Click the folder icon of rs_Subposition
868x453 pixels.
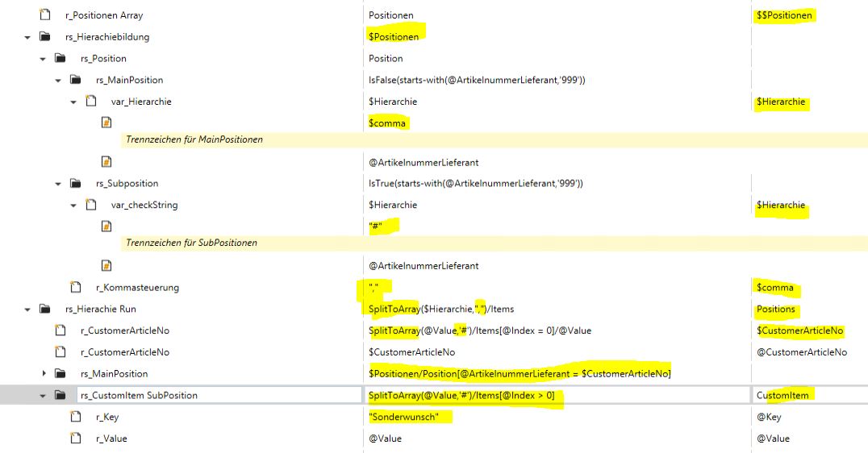tap(76, 183)
